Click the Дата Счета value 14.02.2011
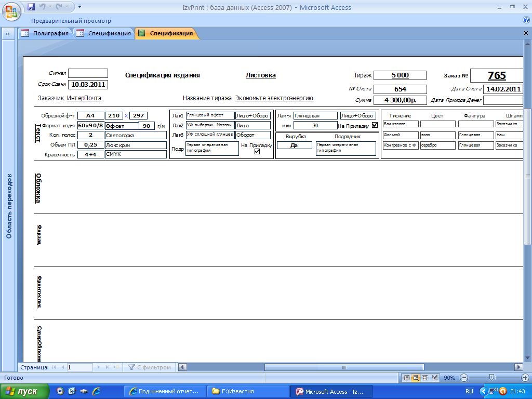The height and width of the screenshot is (399, 532). point(503,89)
